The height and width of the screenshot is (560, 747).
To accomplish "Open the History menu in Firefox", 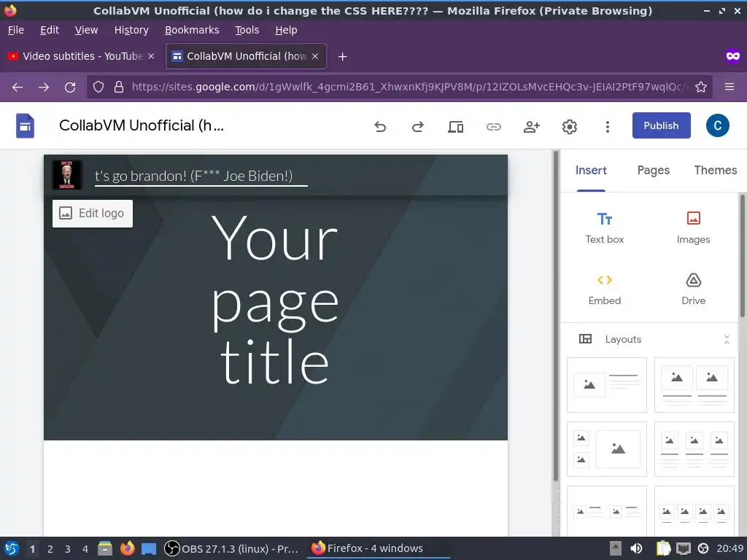I will click(x=131, y=30).
